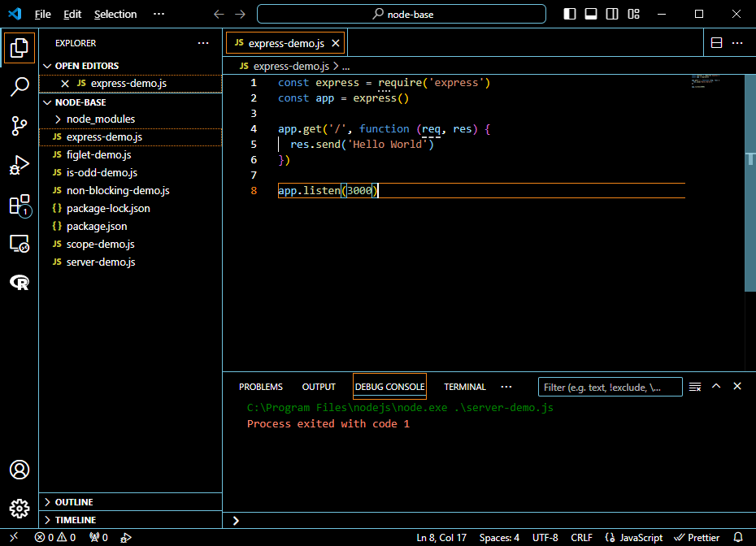
Task: Expand the Timeline section
Action: coord(130,520)
